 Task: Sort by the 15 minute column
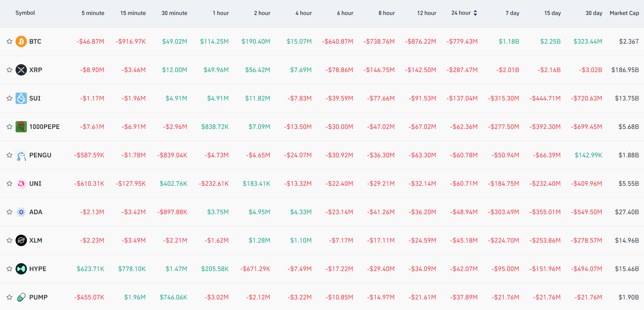[x=133, y=13]
